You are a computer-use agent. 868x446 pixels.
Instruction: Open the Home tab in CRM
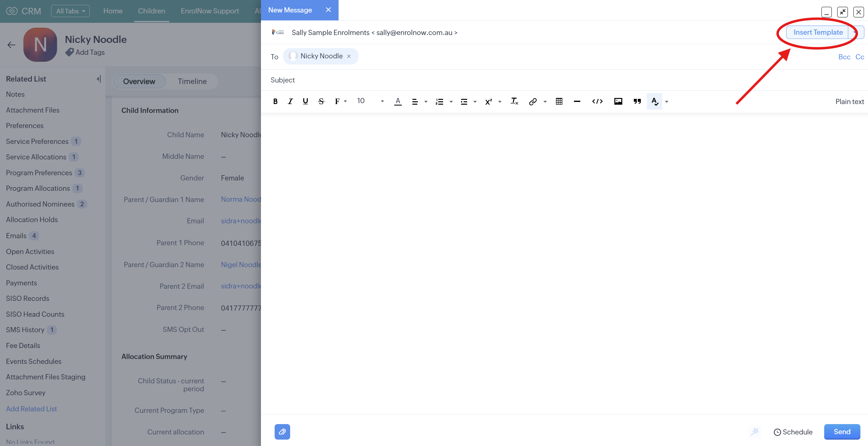[x=113, y=11]
